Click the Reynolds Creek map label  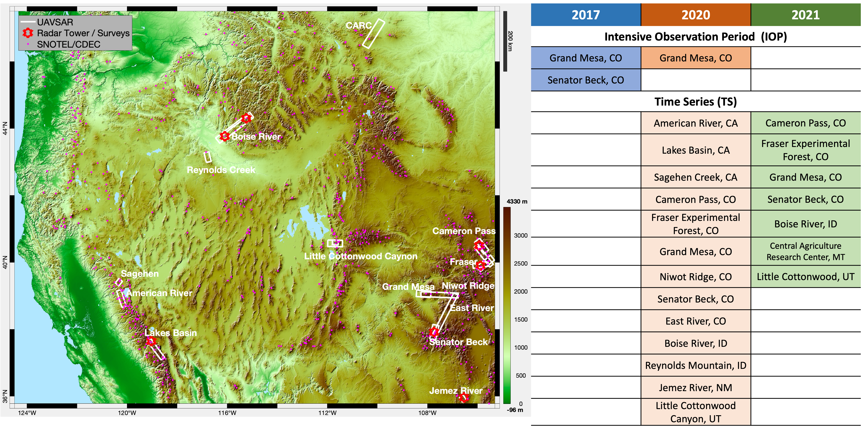click(221, 170)
